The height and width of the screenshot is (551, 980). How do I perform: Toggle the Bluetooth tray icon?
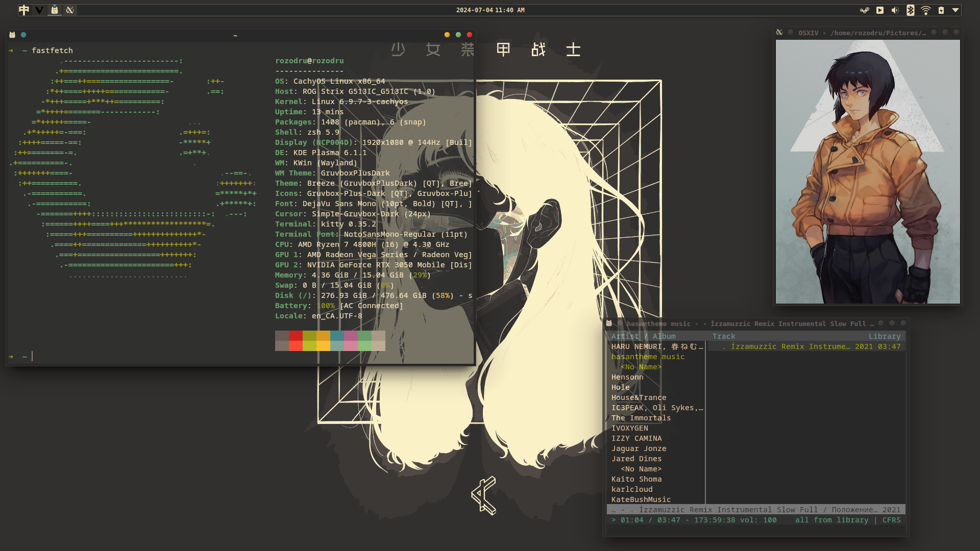click(x=910, y=10)
